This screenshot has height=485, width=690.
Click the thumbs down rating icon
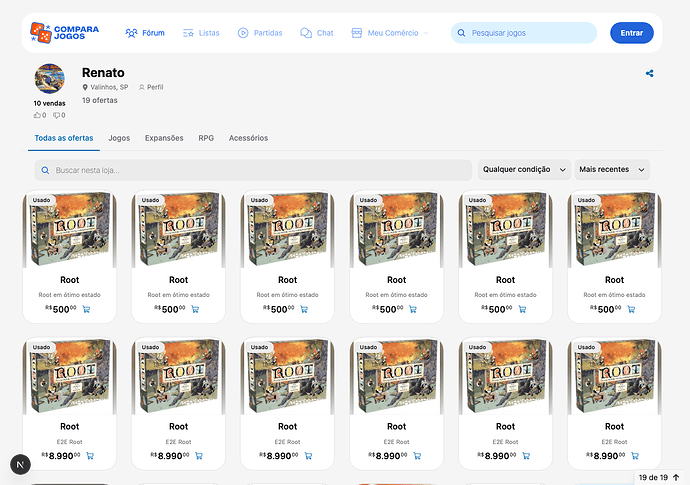[57, 115]
